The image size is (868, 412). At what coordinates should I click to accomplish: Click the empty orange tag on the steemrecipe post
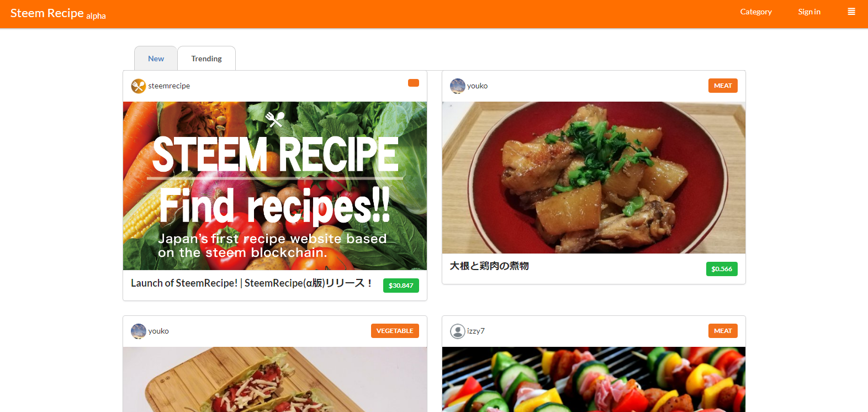(414, 83)
